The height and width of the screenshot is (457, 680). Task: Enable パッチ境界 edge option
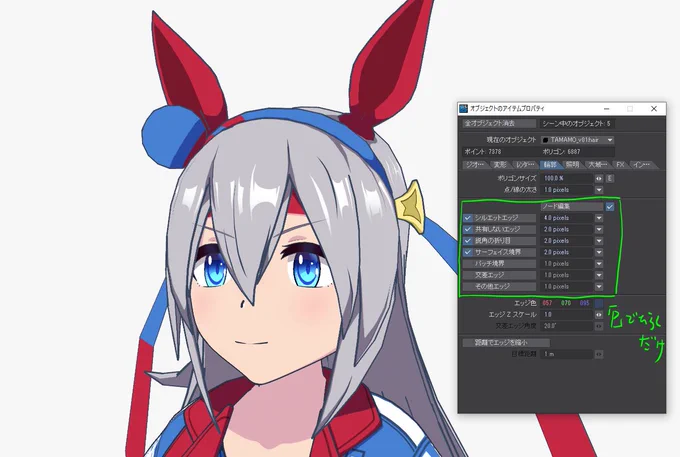500,264
